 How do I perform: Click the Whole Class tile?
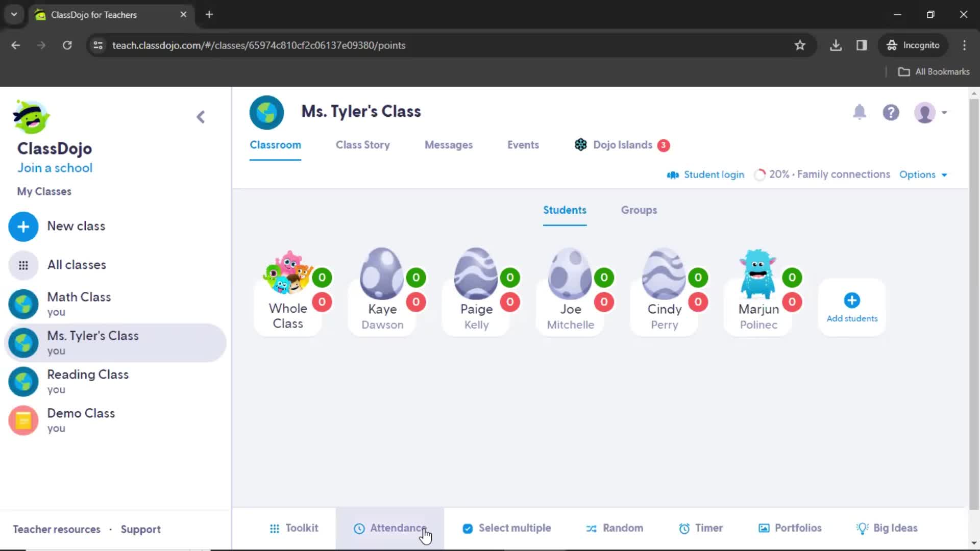[288, 293]
